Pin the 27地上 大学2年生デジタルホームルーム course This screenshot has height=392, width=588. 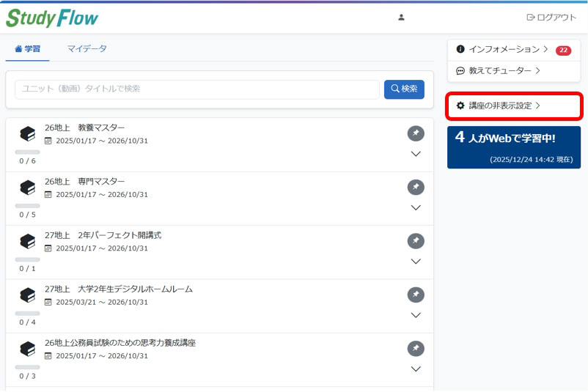pos(416,295)
